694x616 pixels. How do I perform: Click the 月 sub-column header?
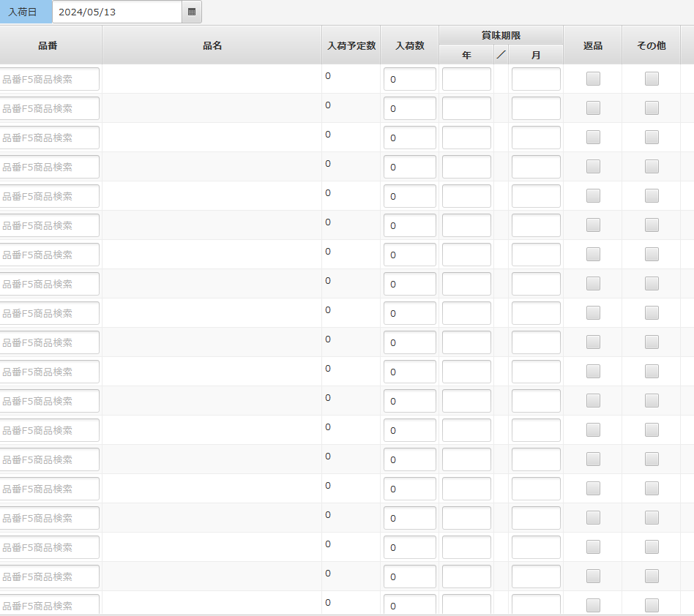(x=536, y=56)
